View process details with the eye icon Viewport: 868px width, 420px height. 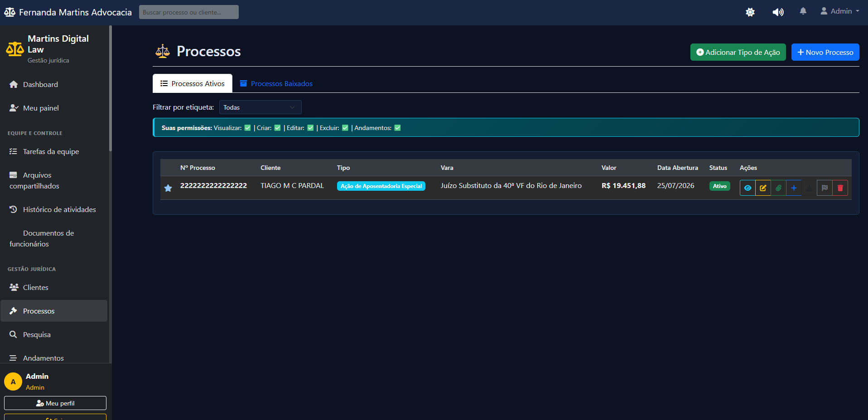tap(747, 188)
